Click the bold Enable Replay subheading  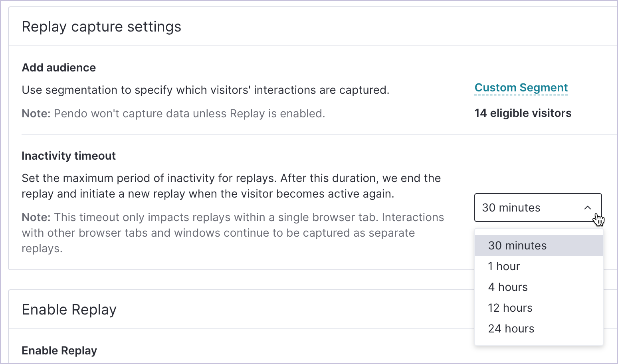pos(59,350)
